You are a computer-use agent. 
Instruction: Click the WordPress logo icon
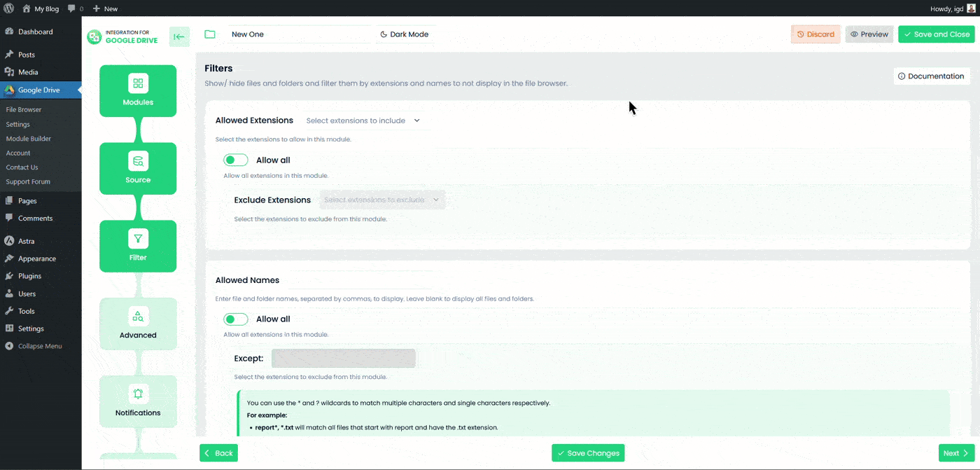click(8, 8)
